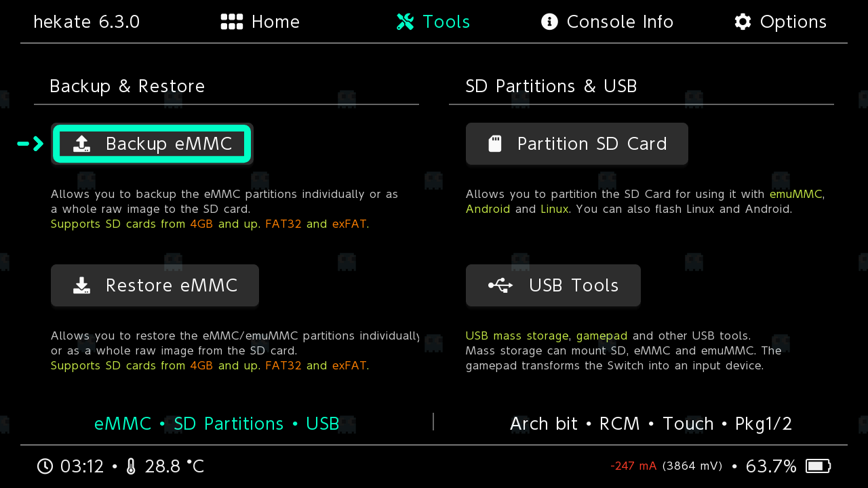This screenshot has height=488, width=868.
Task: Click the clock icon in status bar
Action: 45,466
